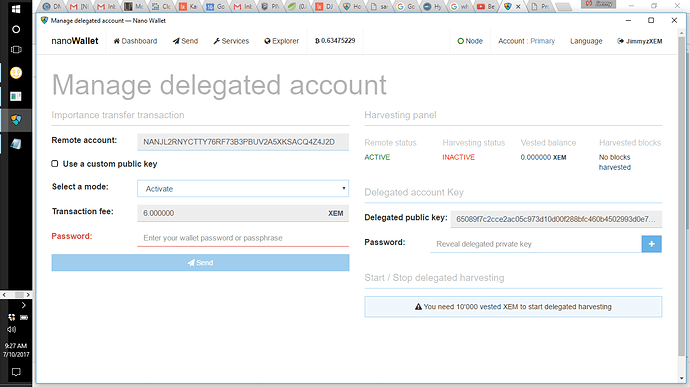Click the Node status circle icon
690x387 pixels.
pyautogui.click(x=460, y=41)
